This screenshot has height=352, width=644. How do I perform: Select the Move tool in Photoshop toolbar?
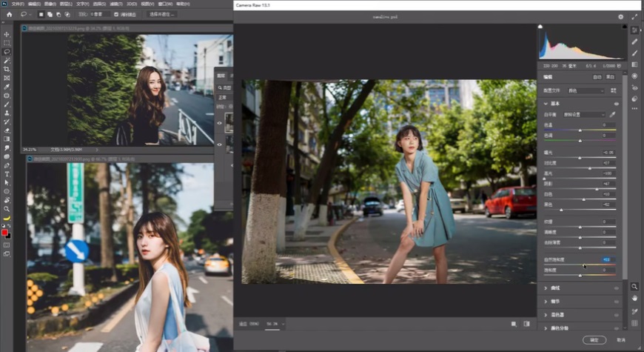(7, 35)
